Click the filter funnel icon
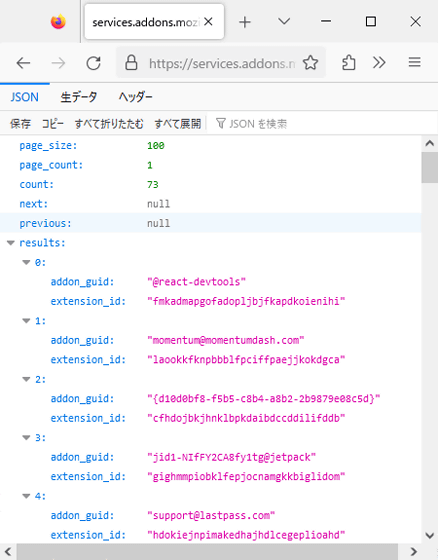 coord(220,124)
